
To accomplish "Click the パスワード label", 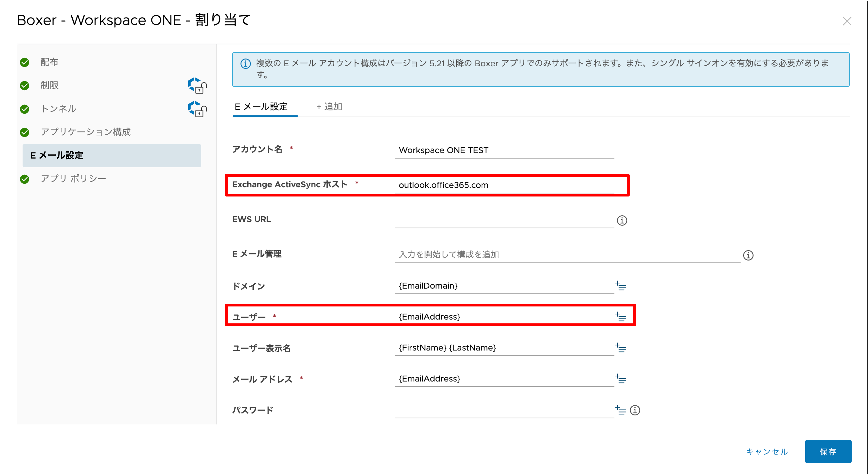I will click(253, 410).
